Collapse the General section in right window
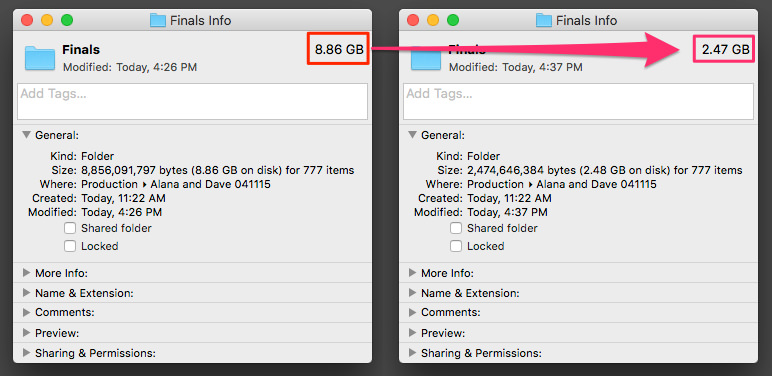Viewport: 772px width, 376px height. point(413,134)
